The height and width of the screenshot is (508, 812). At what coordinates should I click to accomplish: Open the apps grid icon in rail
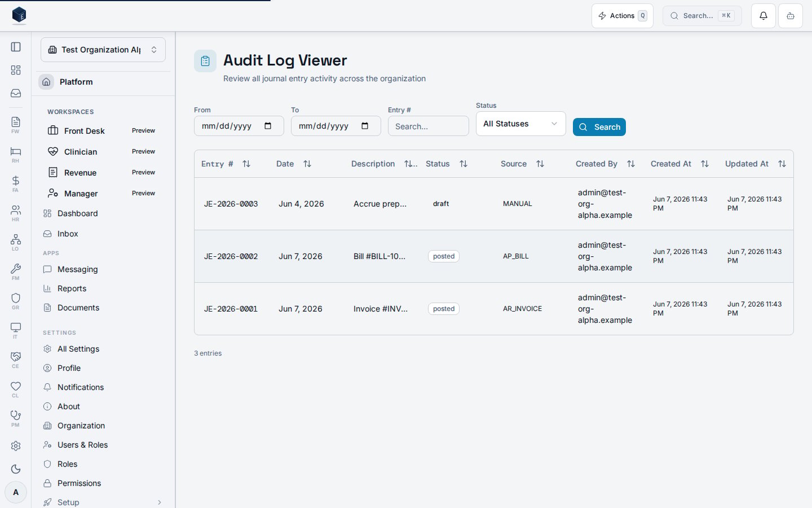(x=16, y=70)
